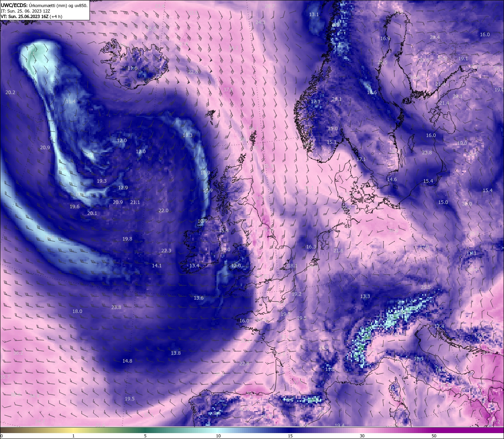
Task: Click the 22.0 value west of Ireland
Action: pos(163,211)
